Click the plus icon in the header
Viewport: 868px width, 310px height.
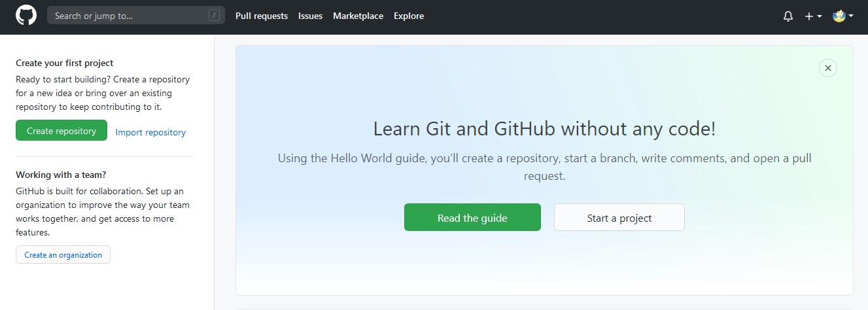coord(809,16)
